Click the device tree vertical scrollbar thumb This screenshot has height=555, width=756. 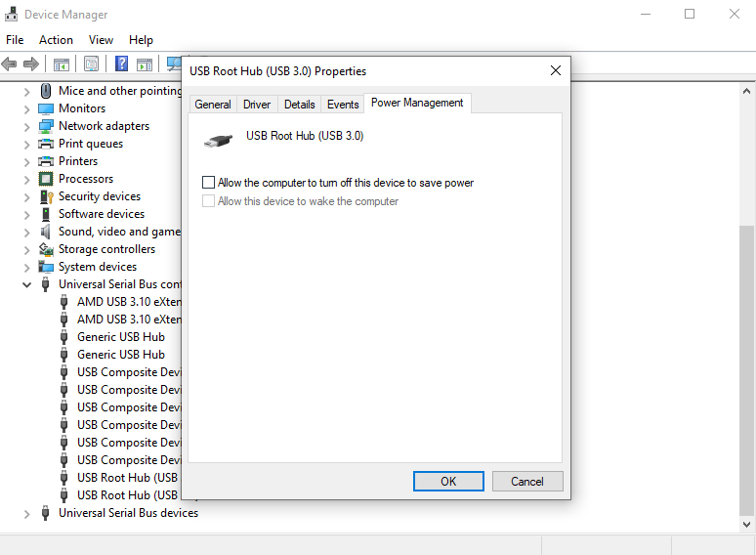pos(746,370)
